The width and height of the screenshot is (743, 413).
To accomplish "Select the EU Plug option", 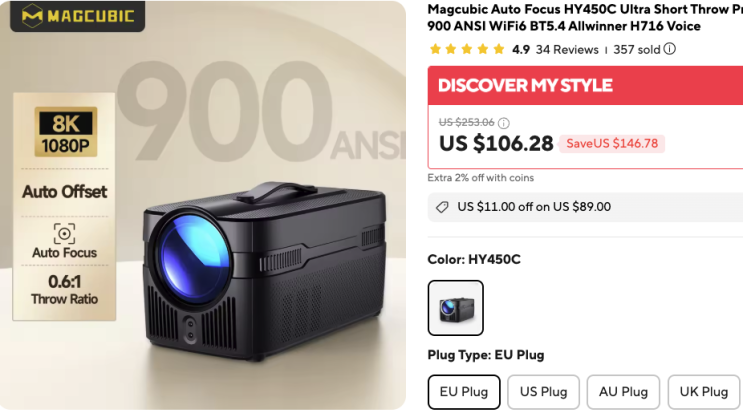I will (x=464, y=392).
